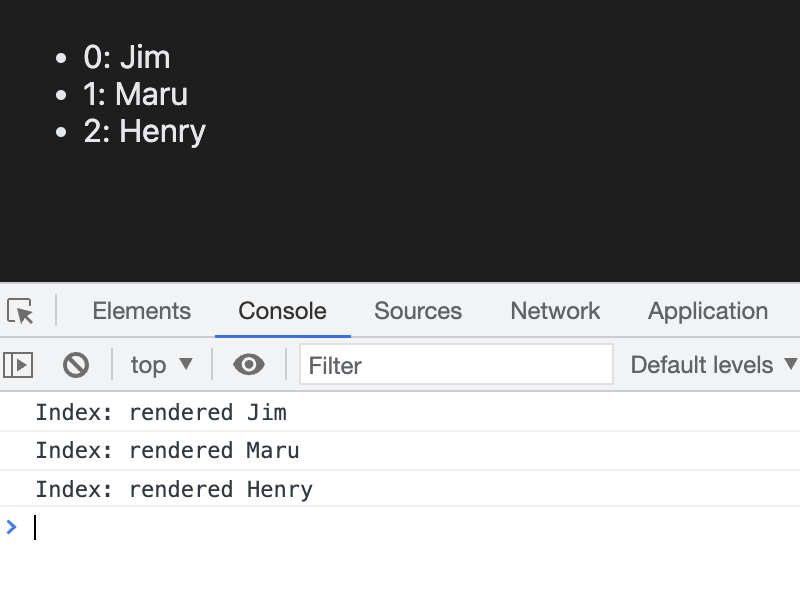The height and width of the screenshot is (604, 800).
Task: Select the 'Index: rendered Henry' log entry
Action: pos(174,490)
